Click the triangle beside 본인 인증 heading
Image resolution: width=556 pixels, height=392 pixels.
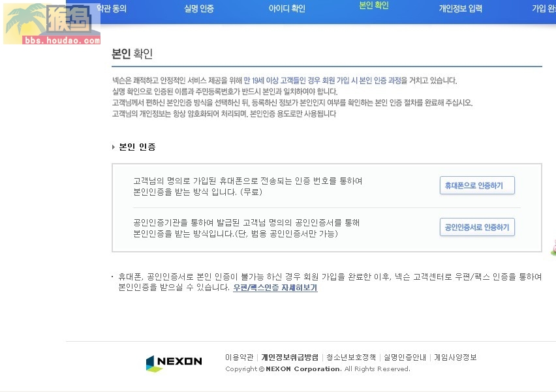(x=114, y=147)
